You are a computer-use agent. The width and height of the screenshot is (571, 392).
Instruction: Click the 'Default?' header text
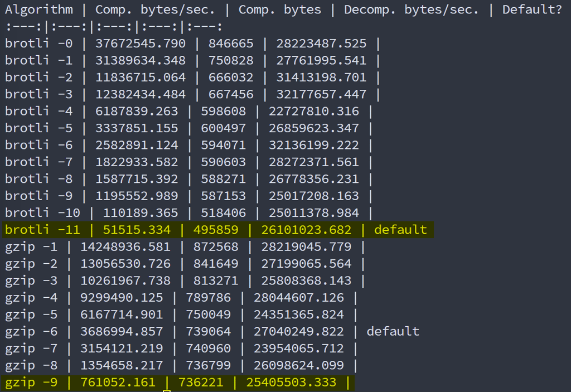[532, 10]
